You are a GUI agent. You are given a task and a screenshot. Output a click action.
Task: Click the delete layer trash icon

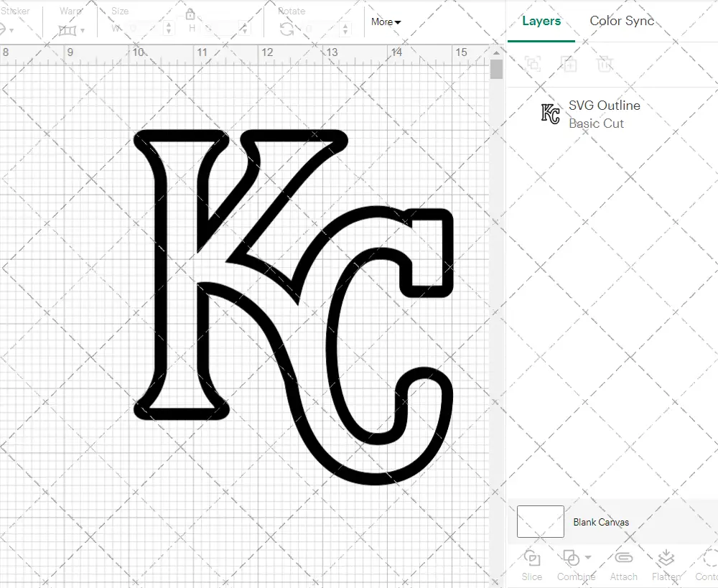tap(605, 64)
